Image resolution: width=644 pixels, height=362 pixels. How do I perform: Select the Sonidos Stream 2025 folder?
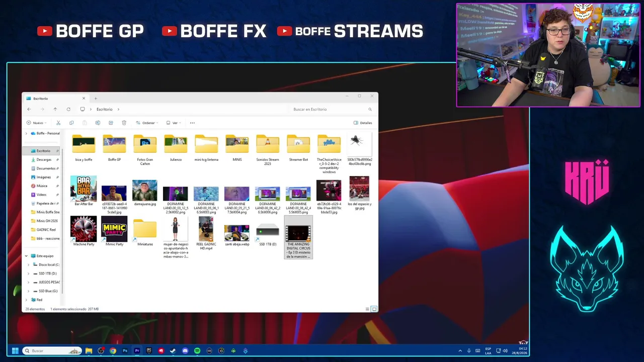click(268, 149)
